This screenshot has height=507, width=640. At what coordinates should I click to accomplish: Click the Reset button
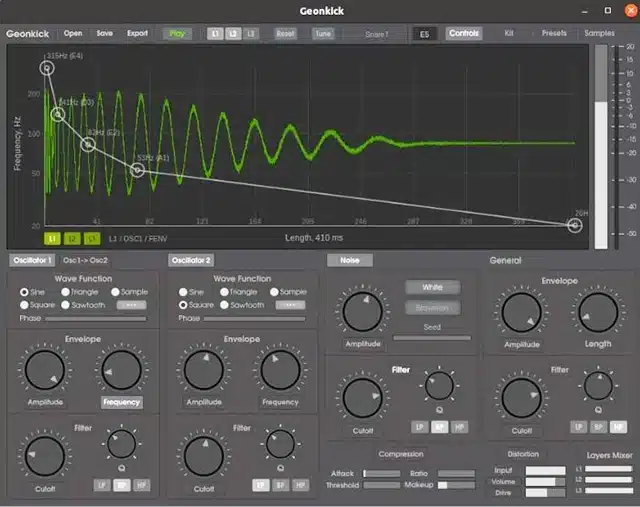click(x=285, y=33)
